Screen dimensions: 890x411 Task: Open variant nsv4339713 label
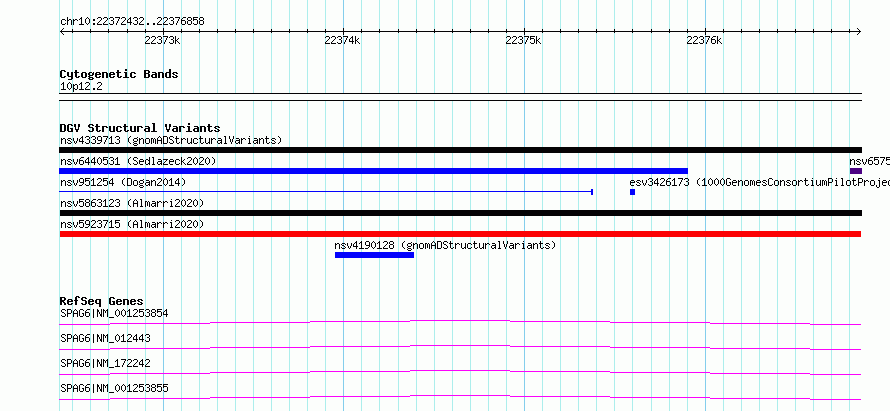(x=171, y=140)
